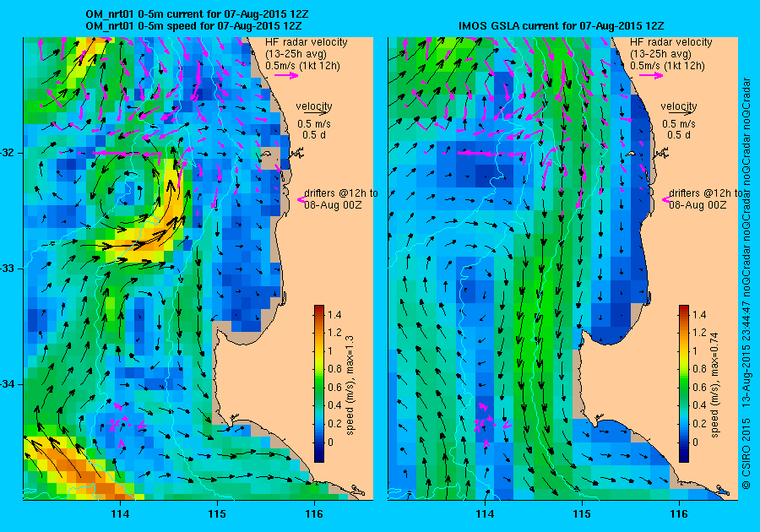Screen dimensions: 760x532
Task: Click '116' longitude label under IMOS GSLA map
Action: [679, 514]
